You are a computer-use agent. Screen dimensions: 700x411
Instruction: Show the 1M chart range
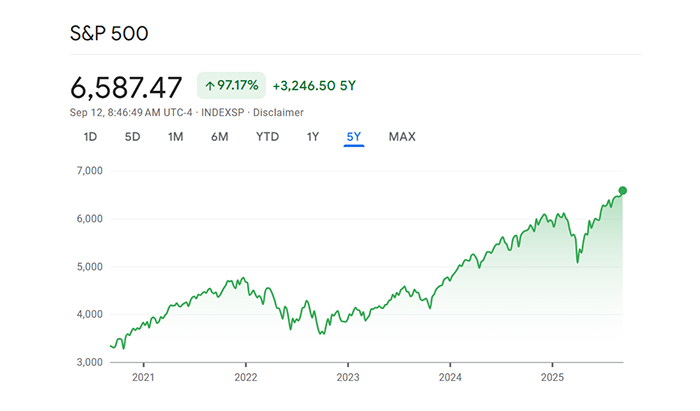[x=176, y=137]
